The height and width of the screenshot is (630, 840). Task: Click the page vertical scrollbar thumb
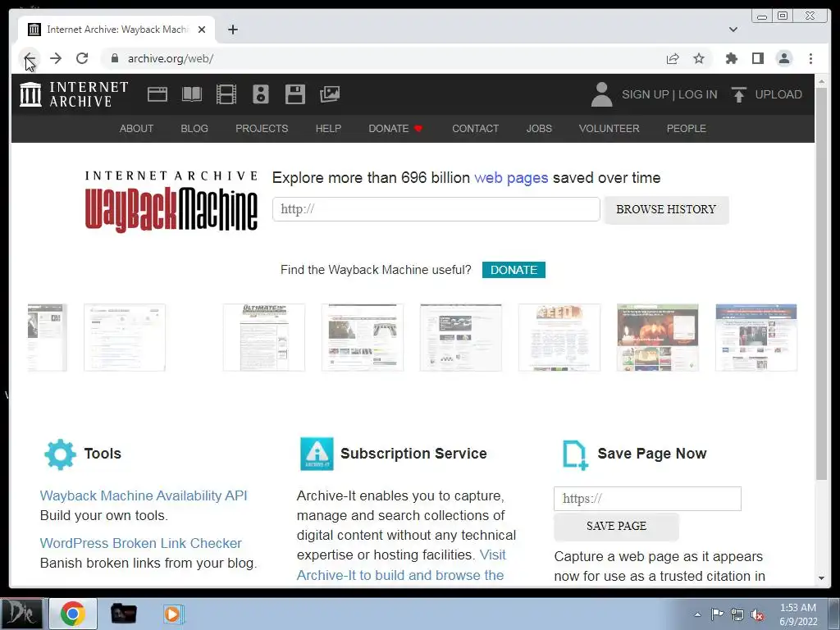[x=821, y=284]
